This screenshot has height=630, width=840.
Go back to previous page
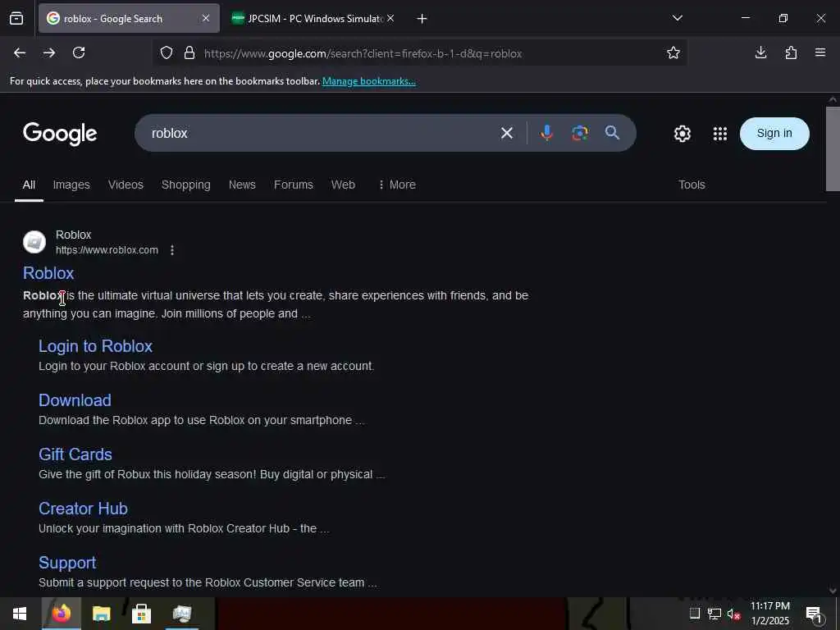pos(20,52)
